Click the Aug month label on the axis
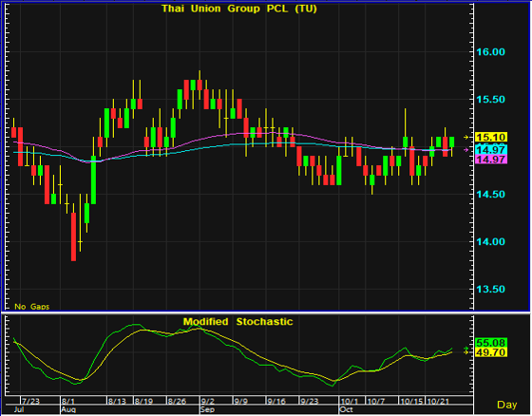 pos(68,409)
